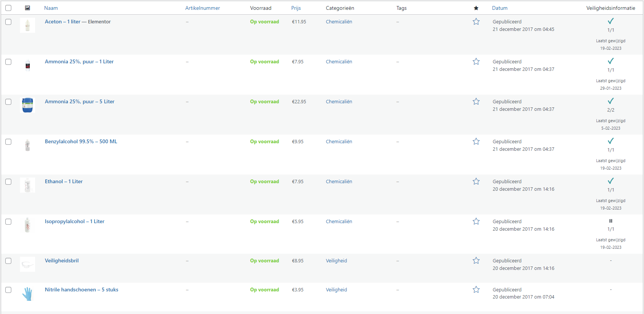Toggle featured star for Isopropylalcohol – 1 Liter
Screen dimensions: 644x314
click(476, 221)
